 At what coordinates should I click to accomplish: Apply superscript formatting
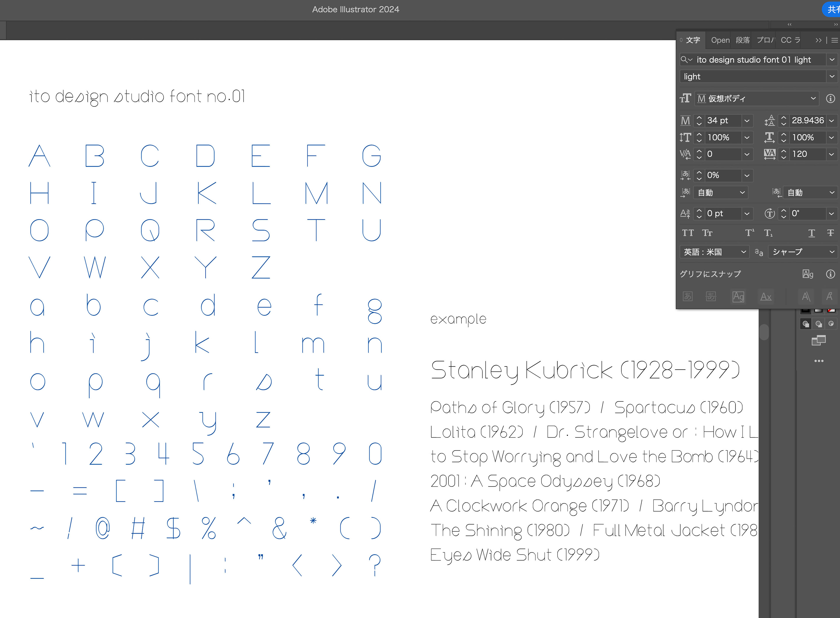click(749, 233)
